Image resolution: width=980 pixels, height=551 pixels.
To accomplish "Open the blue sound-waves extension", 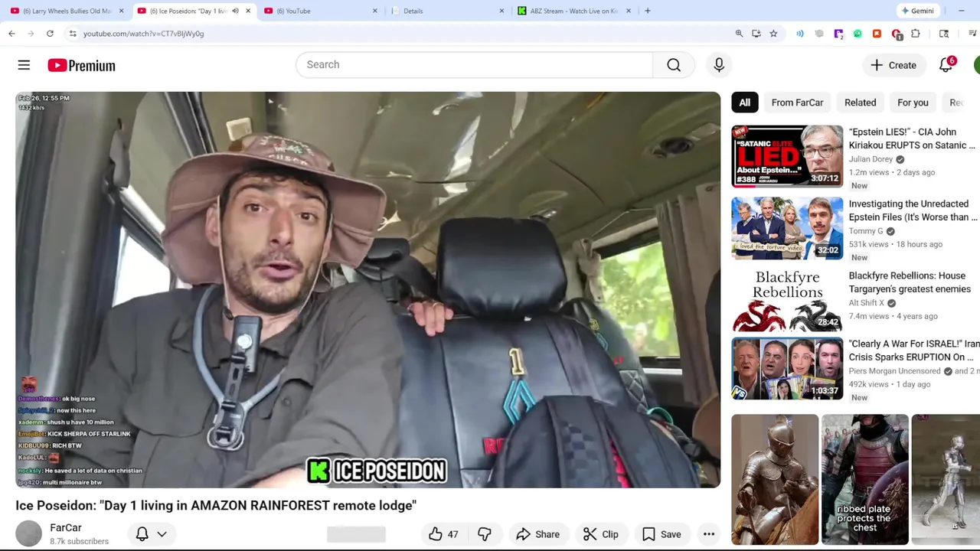I will pos(800,34).
